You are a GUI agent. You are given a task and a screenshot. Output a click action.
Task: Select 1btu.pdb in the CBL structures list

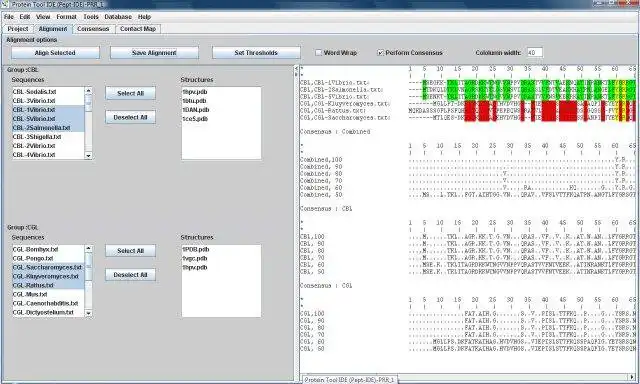pyautogui.click(x=221, y=101)
